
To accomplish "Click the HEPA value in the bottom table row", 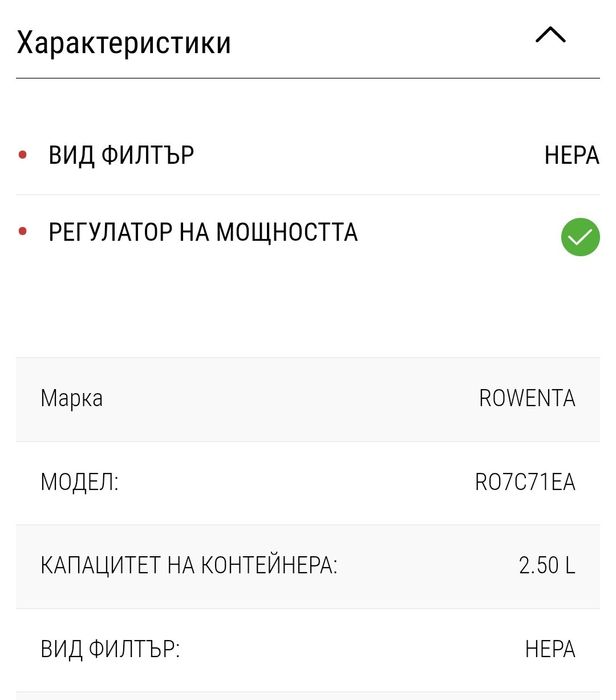I will pos(550,649).
